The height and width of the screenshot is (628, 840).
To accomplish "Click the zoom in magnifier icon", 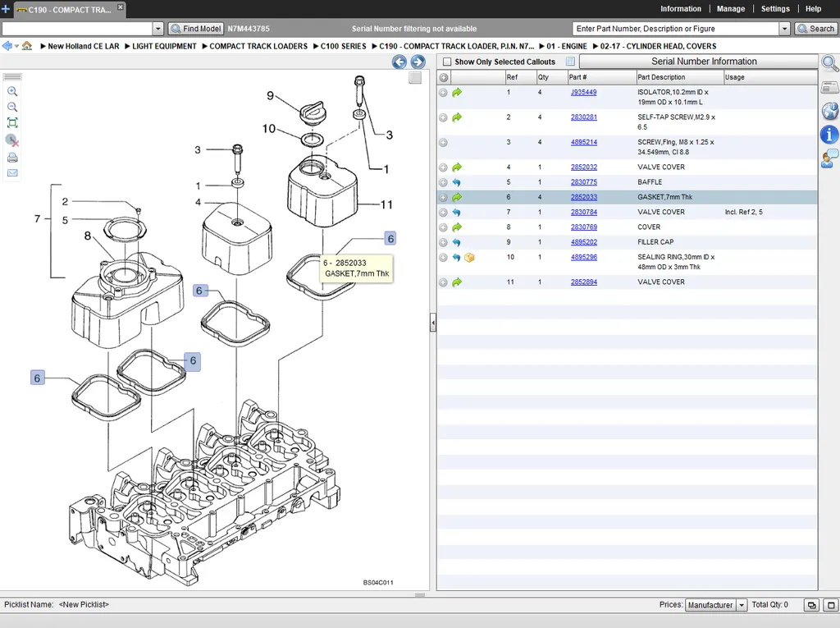I will point(12,91).
